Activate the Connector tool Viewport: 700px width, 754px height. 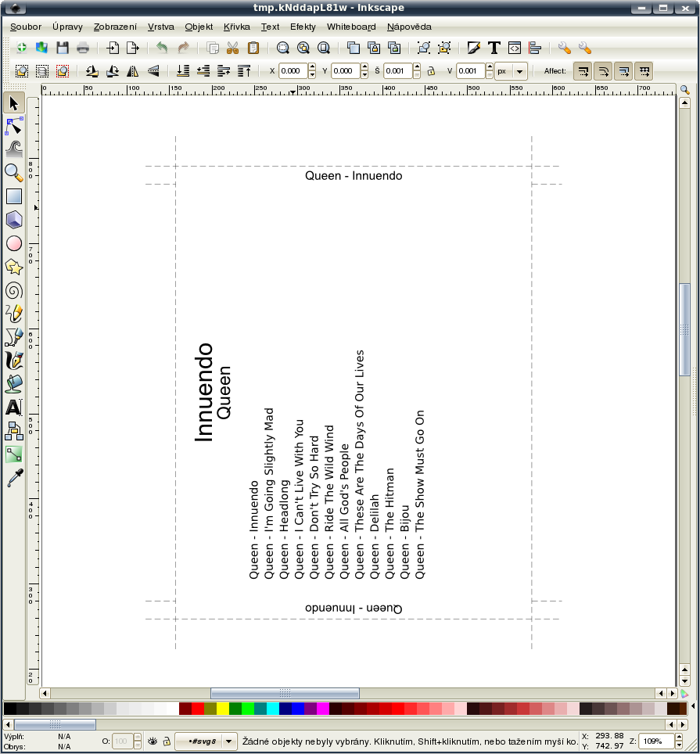click(14, 431)
